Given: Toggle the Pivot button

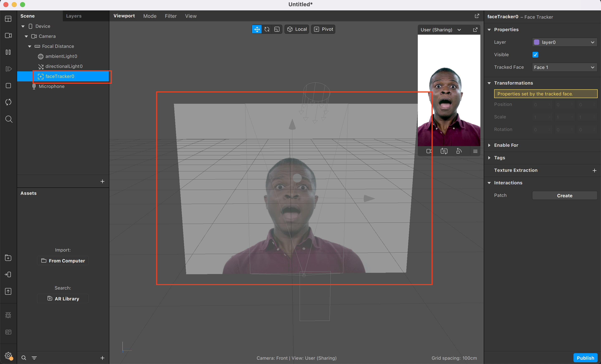Looking at the screenshot, I should (323, 29).
